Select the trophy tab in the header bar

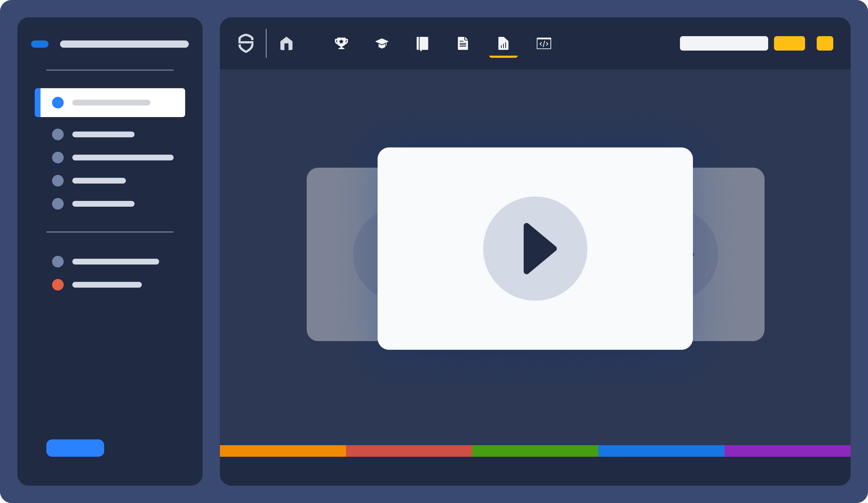(x=342, y=43)
